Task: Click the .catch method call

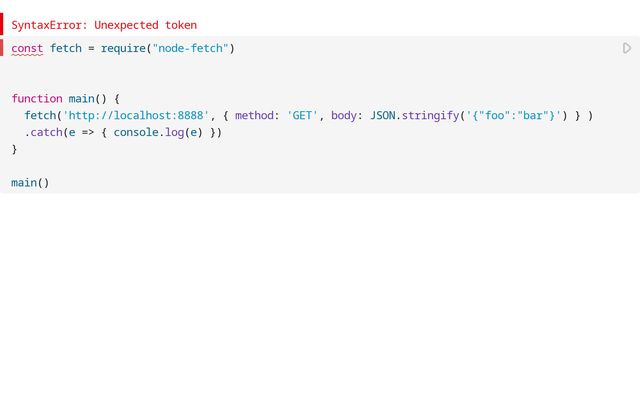Action: 43,132
